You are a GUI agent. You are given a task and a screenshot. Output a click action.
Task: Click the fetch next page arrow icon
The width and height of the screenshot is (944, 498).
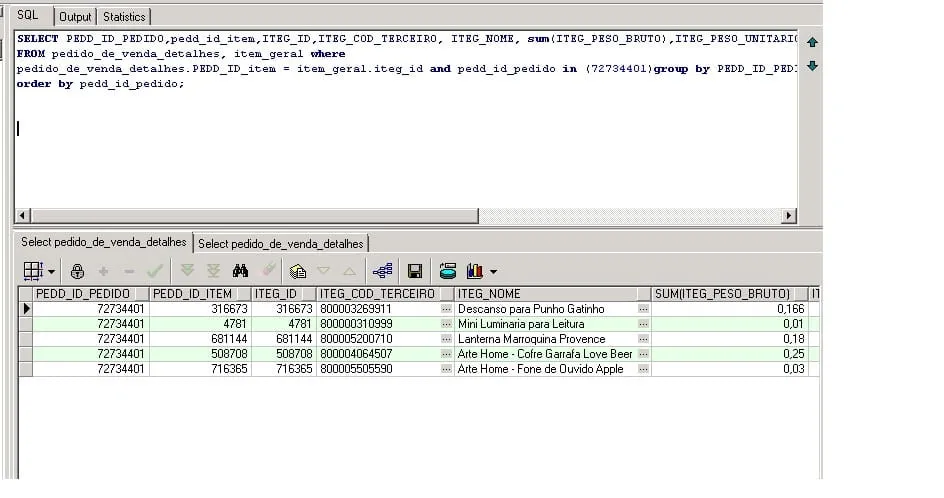[x=186, y=271]
